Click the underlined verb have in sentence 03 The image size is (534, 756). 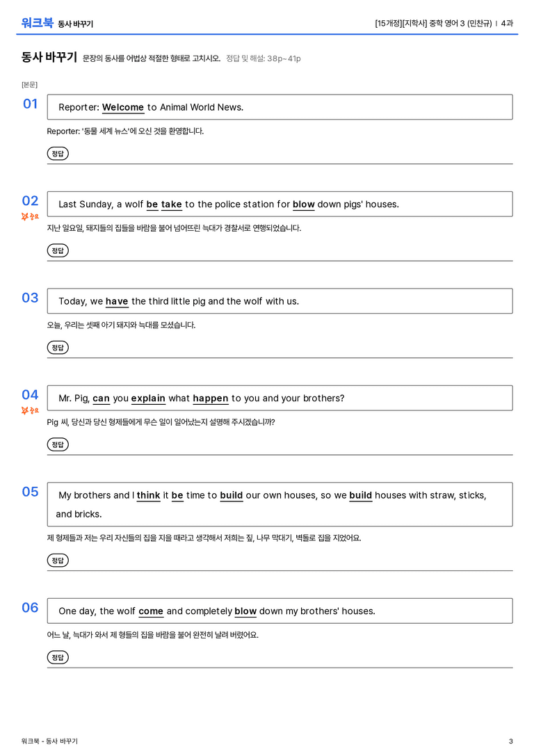117,301
